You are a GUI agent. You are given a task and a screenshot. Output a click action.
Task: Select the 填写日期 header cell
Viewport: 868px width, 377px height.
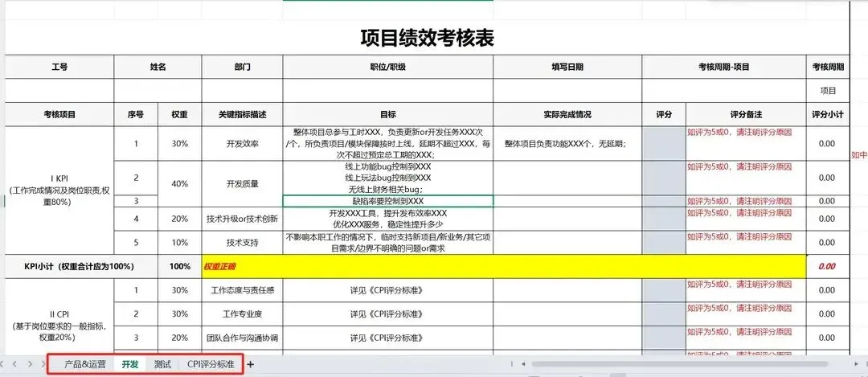point(567,67)
